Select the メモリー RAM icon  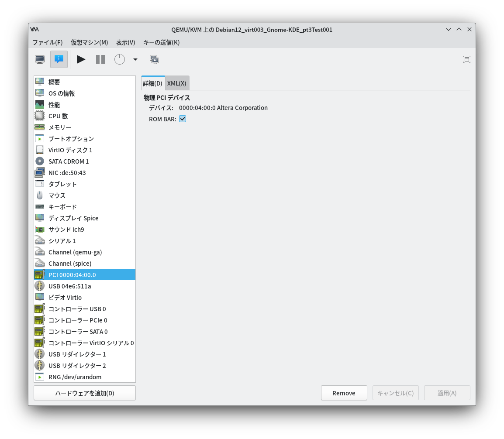tap(40, 127)
